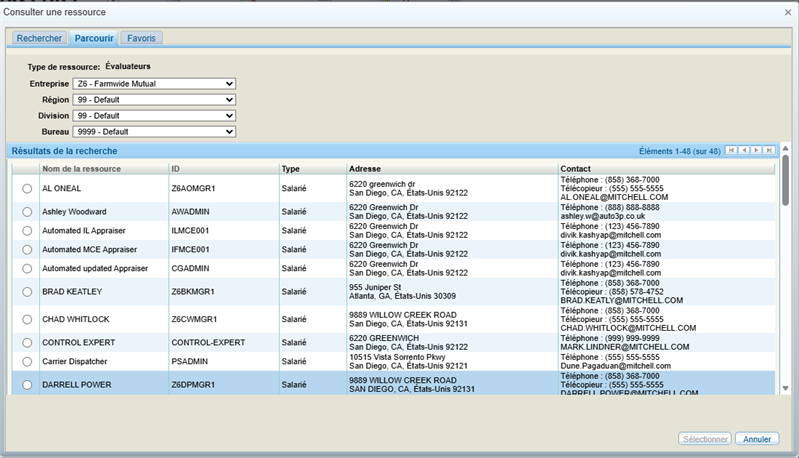Expand the Région dropdown
799x458 pixels.
(x=155, y=100)
